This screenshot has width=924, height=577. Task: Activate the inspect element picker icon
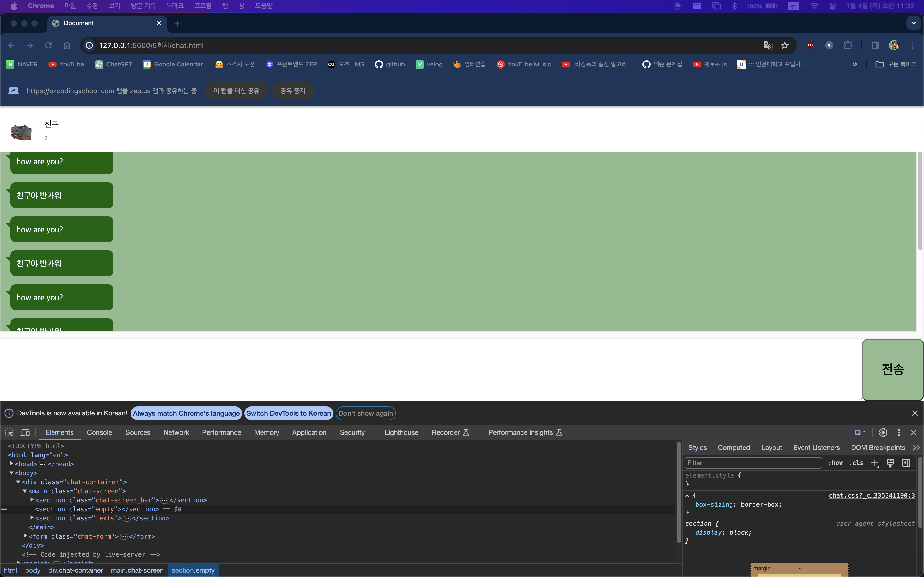click(9, 432)
